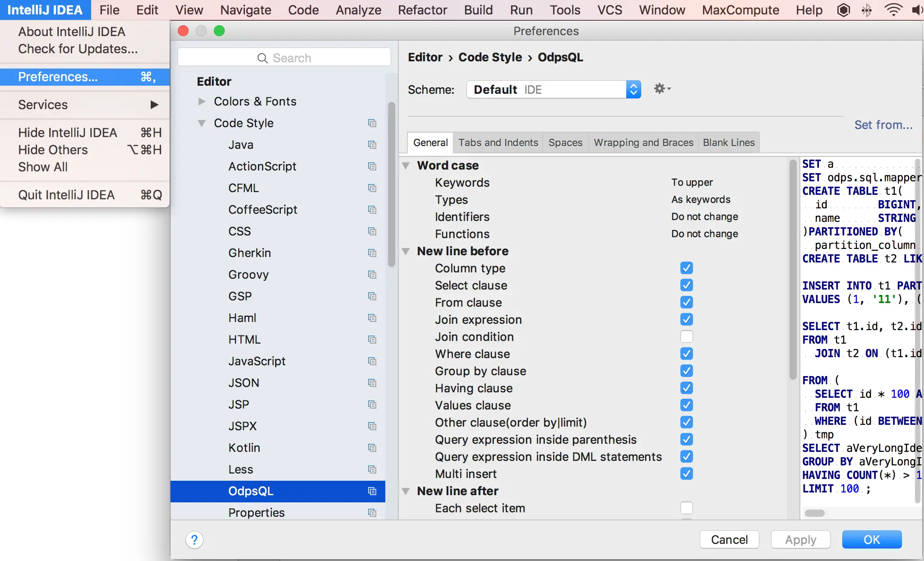Click the scheme settings gear icon
Image resolution: width=924 pixels, height=561 pixels.
click(x=661, y=89)
